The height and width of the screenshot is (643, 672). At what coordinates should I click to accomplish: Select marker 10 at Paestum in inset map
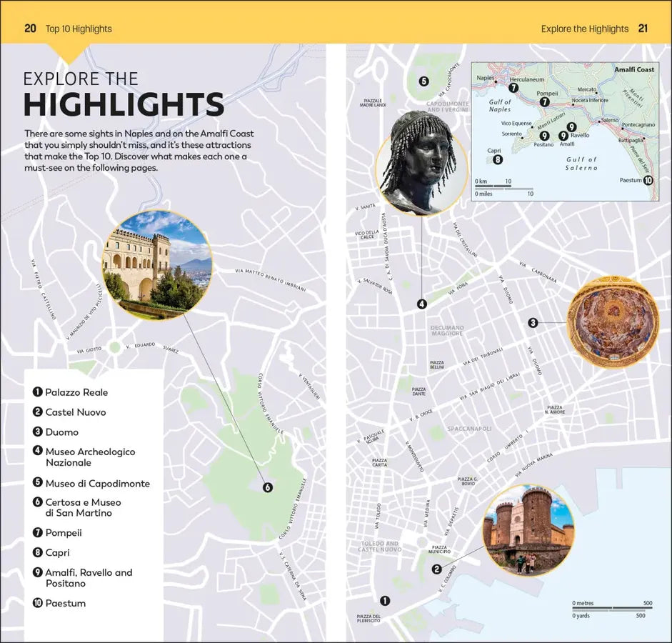(648, 180)
